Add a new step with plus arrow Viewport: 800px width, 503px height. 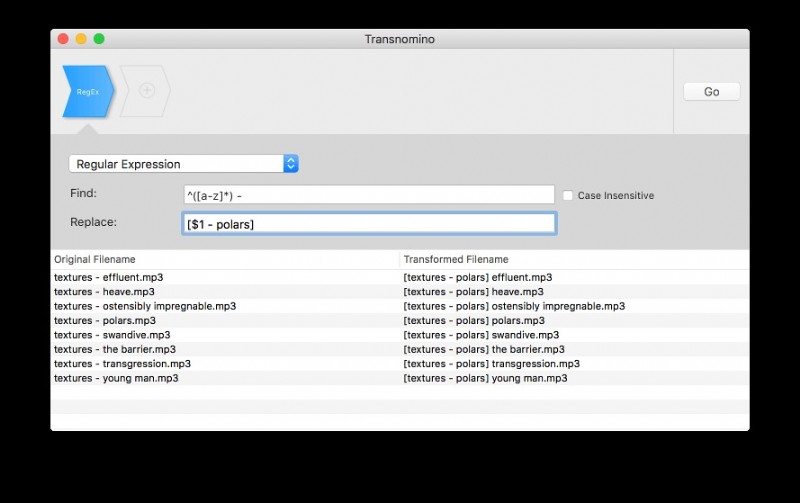click(146, 91)
